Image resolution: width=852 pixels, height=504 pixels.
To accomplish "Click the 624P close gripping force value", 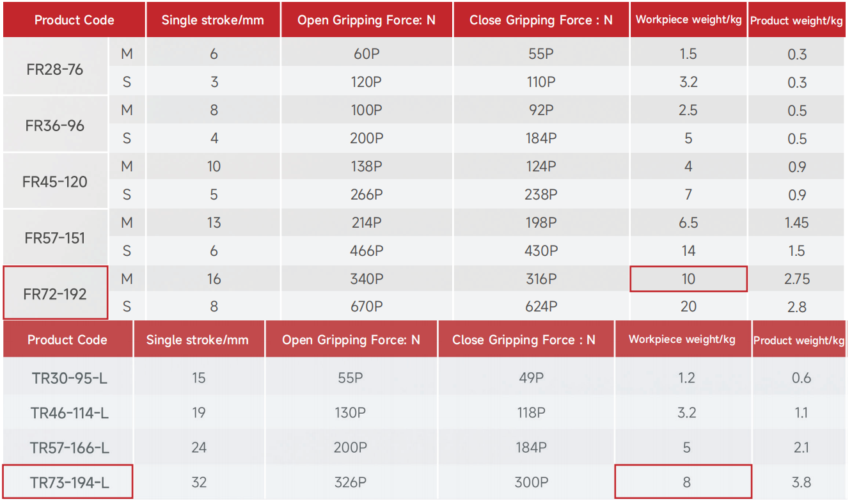I will [540, 306].
